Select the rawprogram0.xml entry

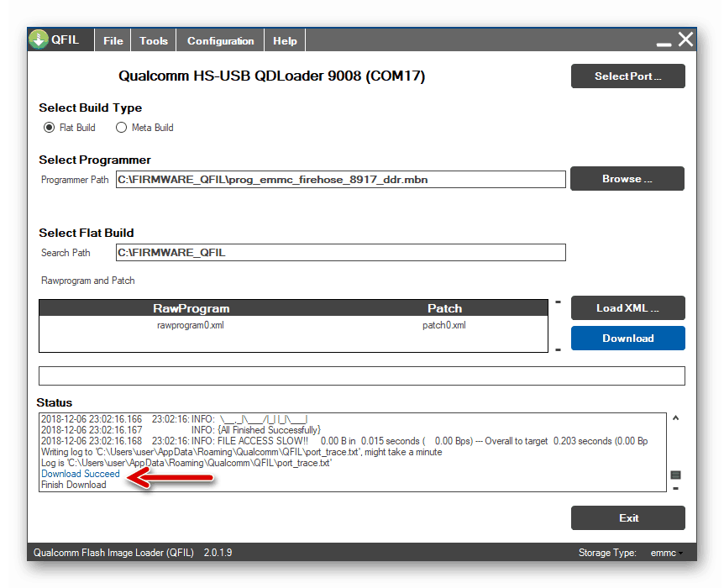click(190, 325)
